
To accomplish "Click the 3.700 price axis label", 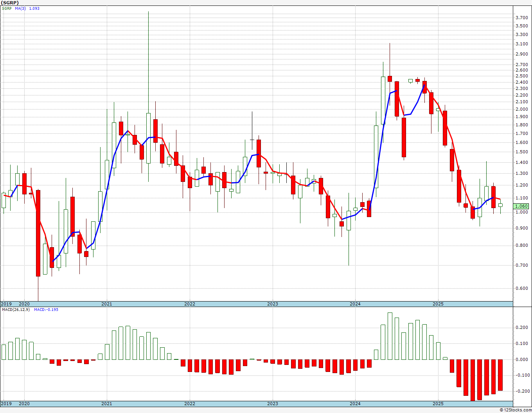I will point(522,18).
